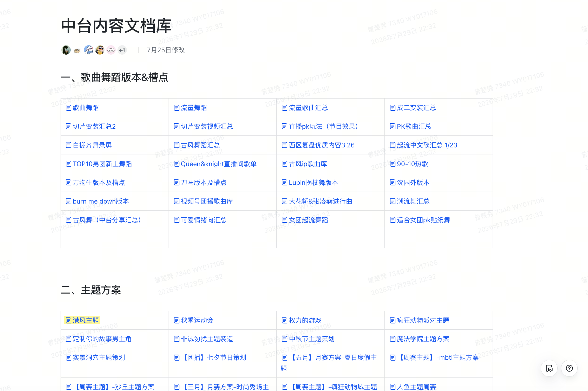
Task: Open 女团起流舞蹈 document
Action: 305,220
